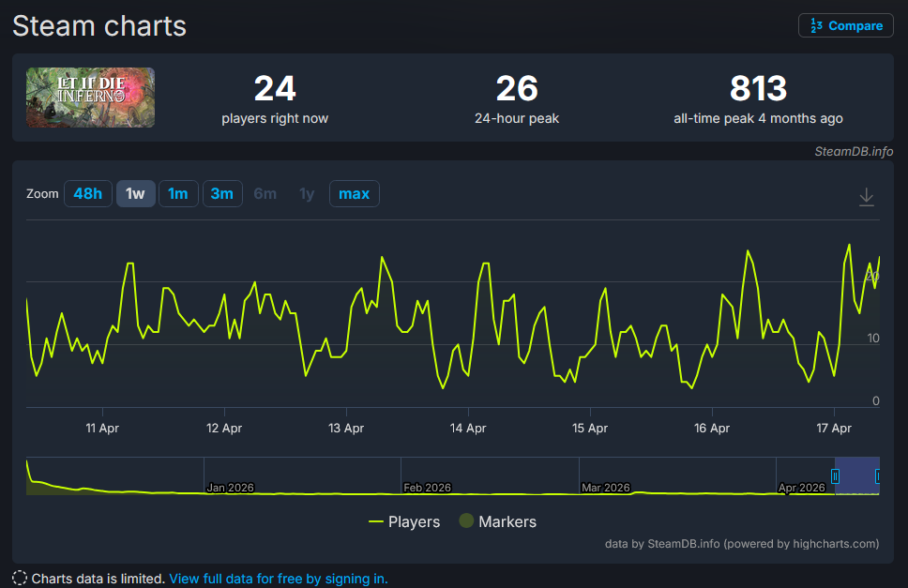The width and height of the screenshot is (908, 588).
Task: Click the chart download icon
Action: [x=867, y=196]
